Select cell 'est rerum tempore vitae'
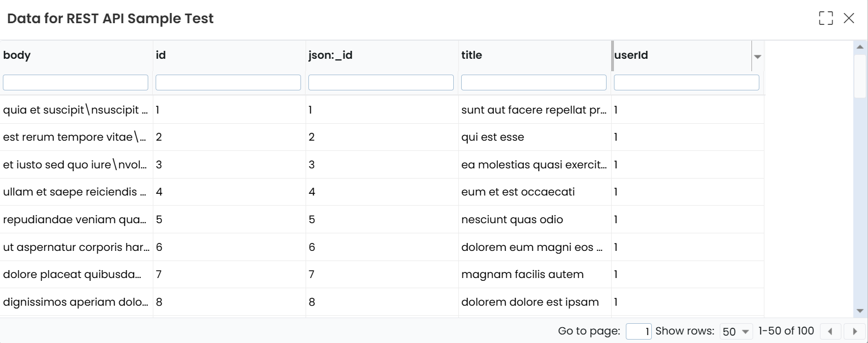 [76, 137]
